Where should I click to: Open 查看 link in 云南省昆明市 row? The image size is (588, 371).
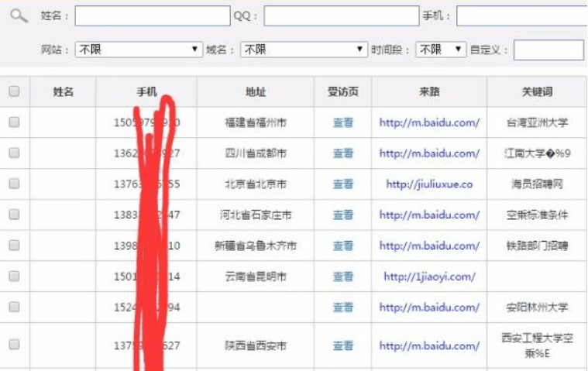point(343,277)
